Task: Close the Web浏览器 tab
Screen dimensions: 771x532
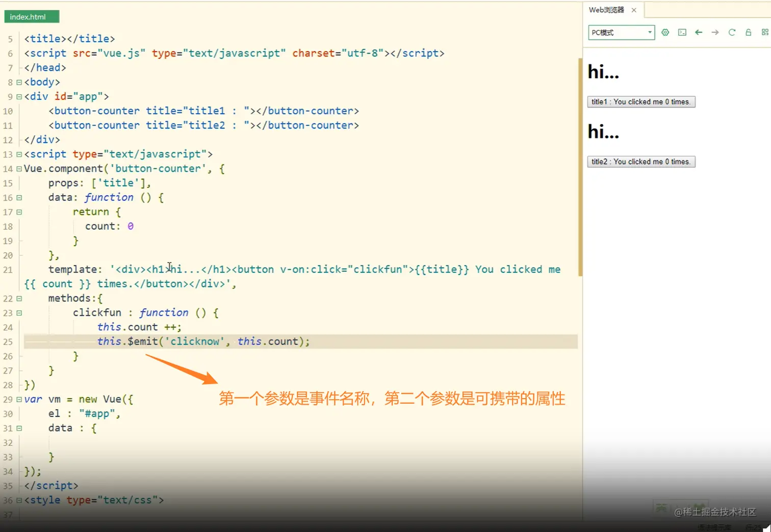Action: (x=634, y=10)
